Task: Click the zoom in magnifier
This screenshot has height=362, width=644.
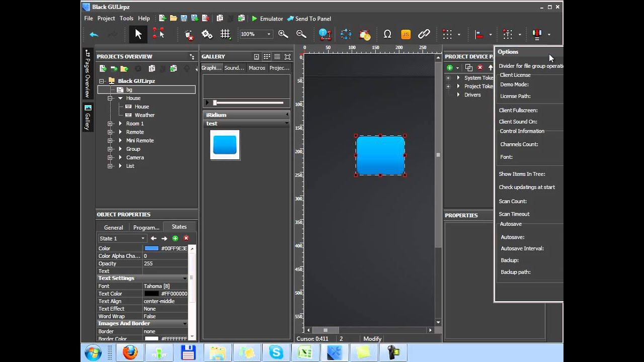Action: pyautogui.click(x=283, y=34)
